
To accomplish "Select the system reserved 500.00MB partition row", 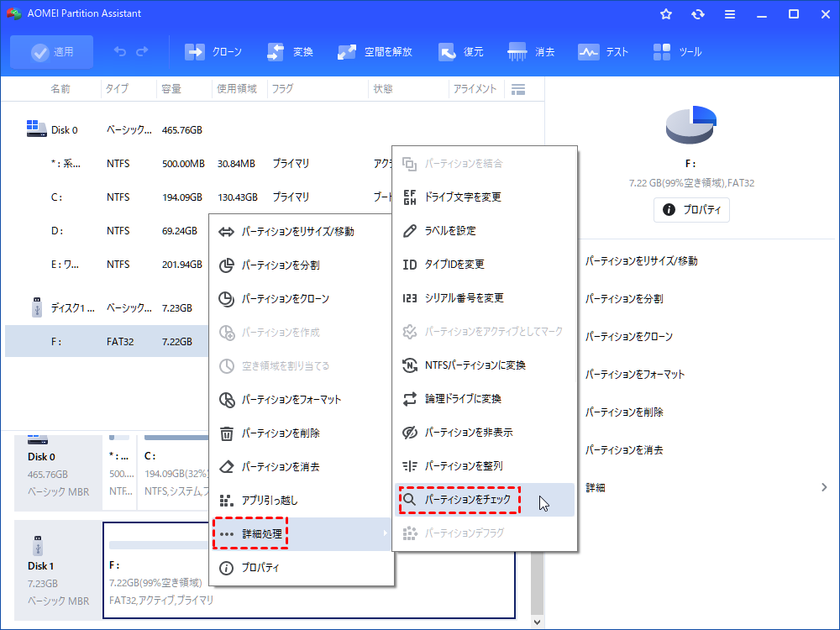I will (198, 164).
